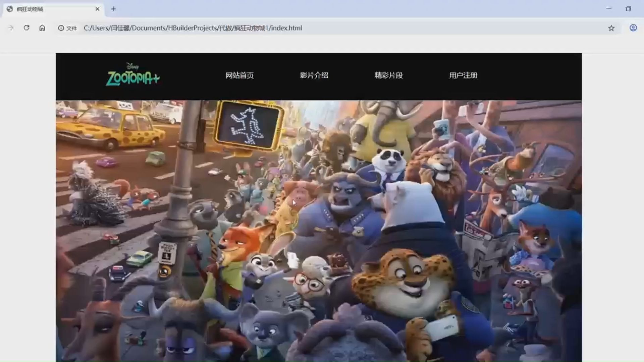Screen dimensions: 644x362
Task: Open the 网站首页 navigation link
Action: tap(239, 76)
